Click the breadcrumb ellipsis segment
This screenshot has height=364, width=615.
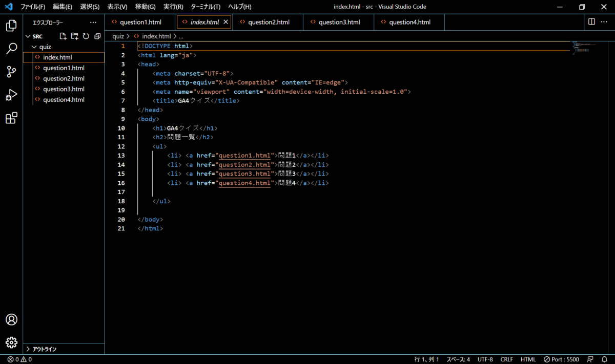tap(181, 36)
